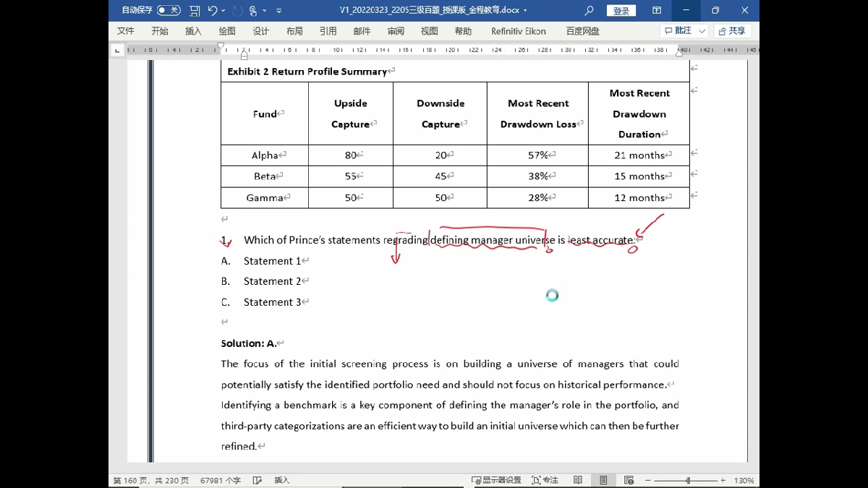The image size is (868, 488).
Task: Click the zoom slider in status bar
Action: [687, 480]
